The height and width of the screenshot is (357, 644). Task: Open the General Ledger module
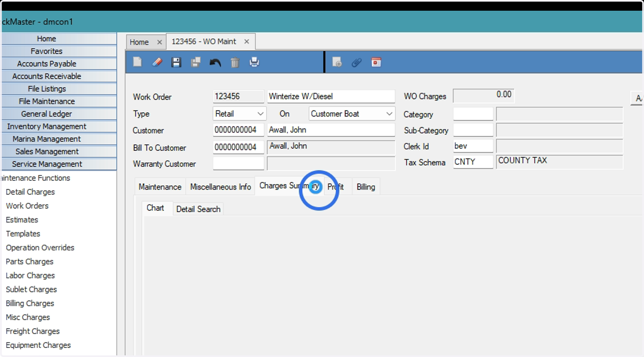click(x=59, y=114)
